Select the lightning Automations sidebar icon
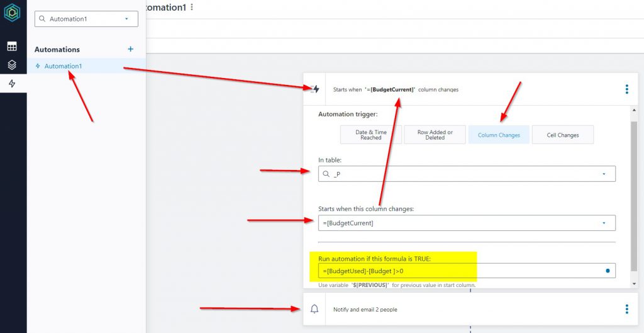Screen dimensions: 644x333 tap(12, 84)
